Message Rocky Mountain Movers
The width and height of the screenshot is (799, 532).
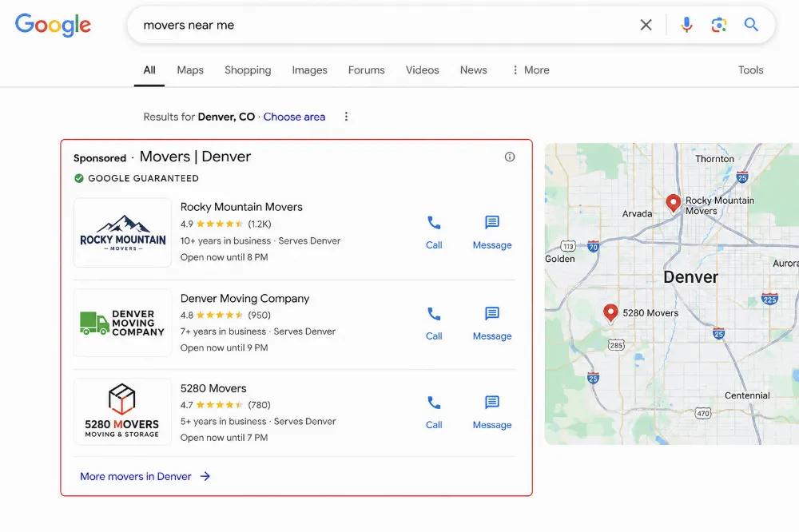[491, 232]
